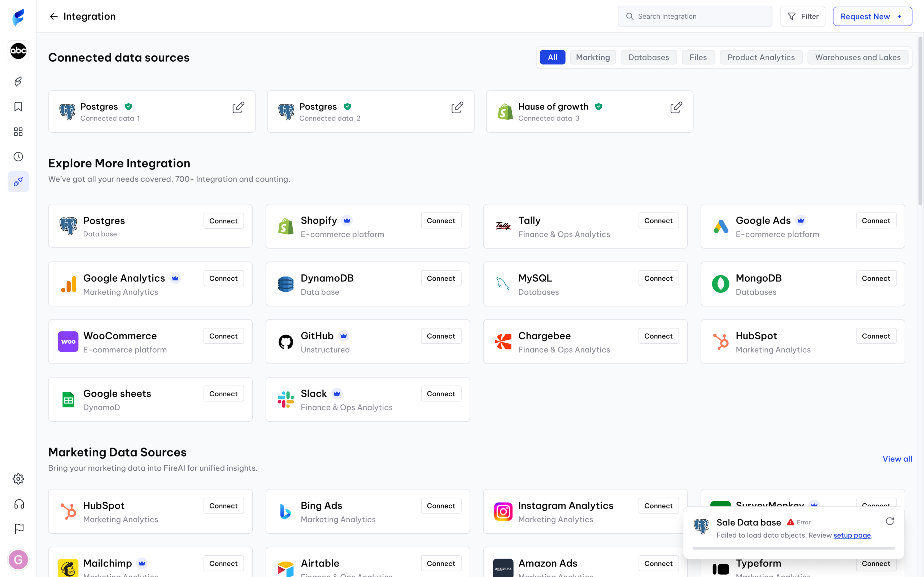Image resolution: width=924 pixels, height=577 pixels.
Task: Click View all for Marketing Data Sources
Action: point(897,459)
